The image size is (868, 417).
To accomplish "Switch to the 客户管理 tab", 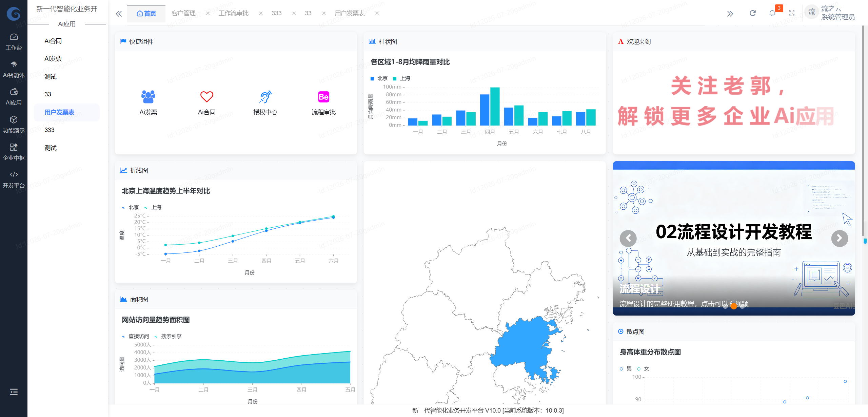I will tap(183, 13).
